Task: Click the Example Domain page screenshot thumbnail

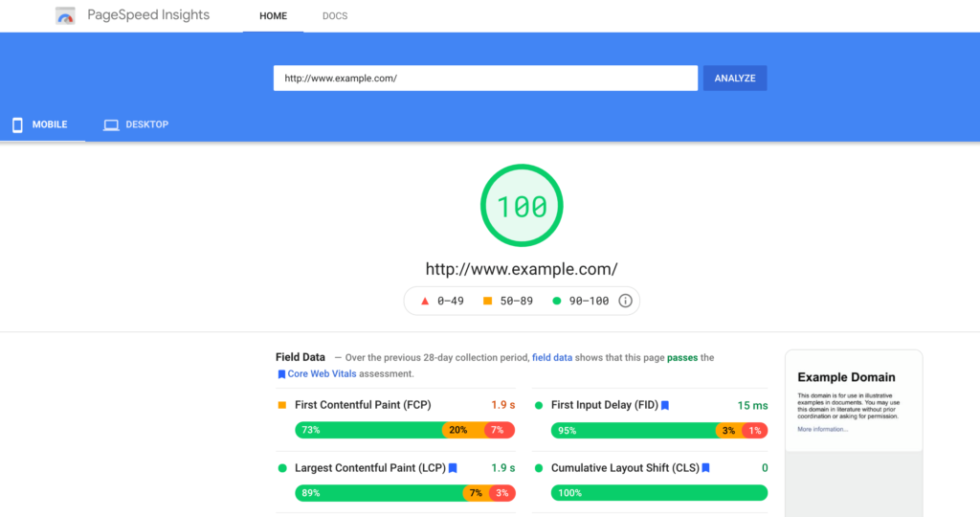Action: 854,433
